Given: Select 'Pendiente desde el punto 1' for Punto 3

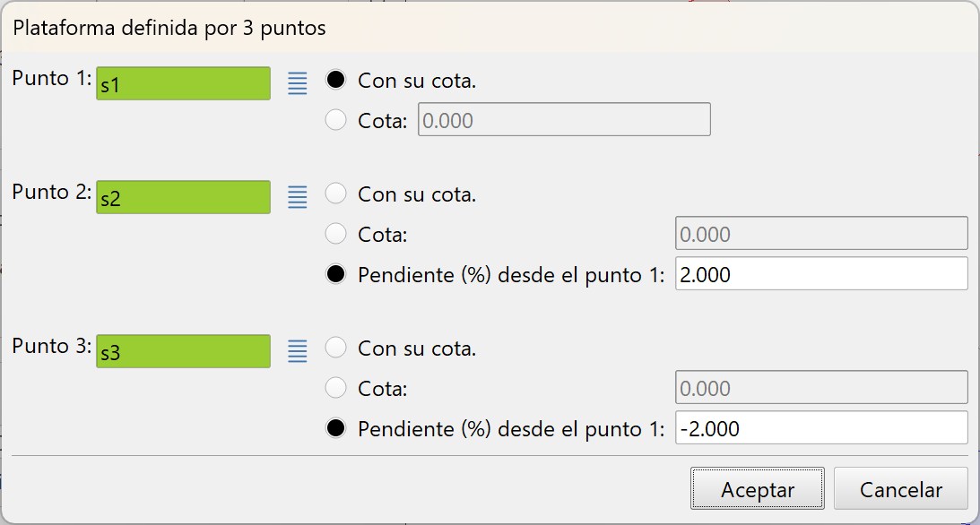Looking at the screenshot, I should (x=336, y=428).
